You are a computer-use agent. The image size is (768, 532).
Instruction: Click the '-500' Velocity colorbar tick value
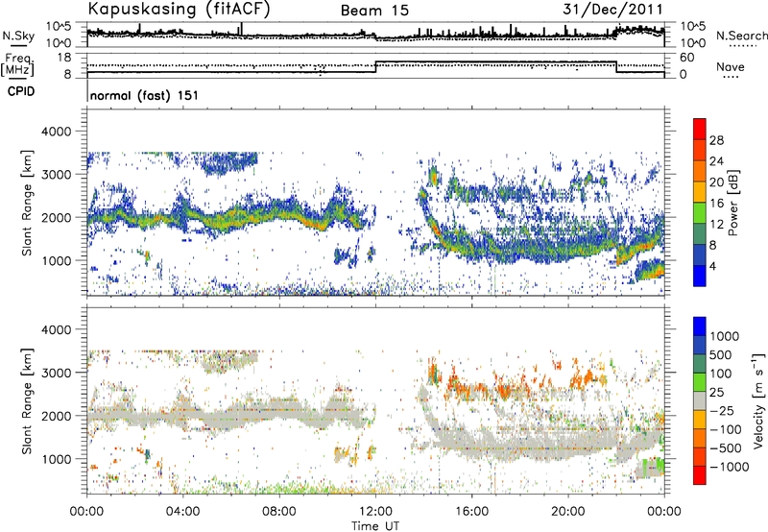(x=726, y=447)
